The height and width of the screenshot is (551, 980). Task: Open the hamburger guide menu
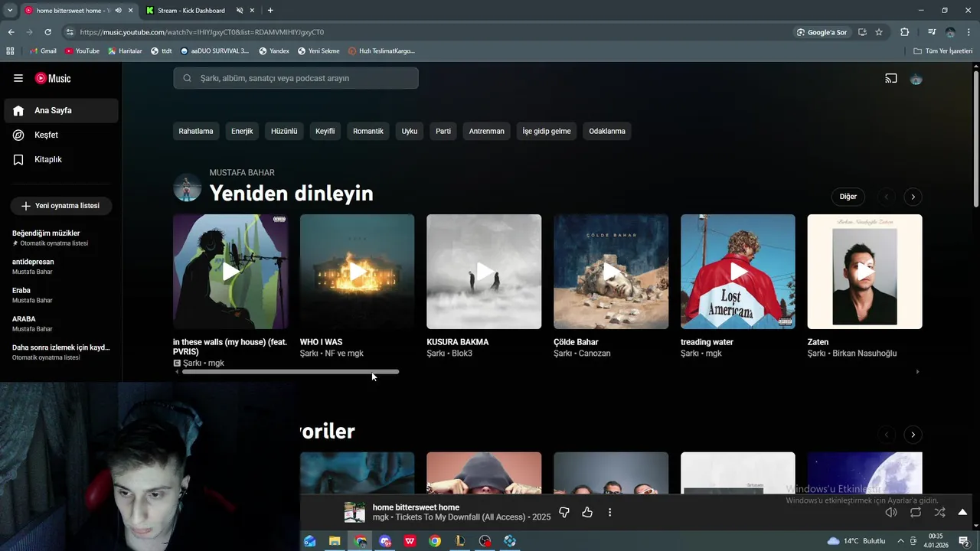point(18,78)
